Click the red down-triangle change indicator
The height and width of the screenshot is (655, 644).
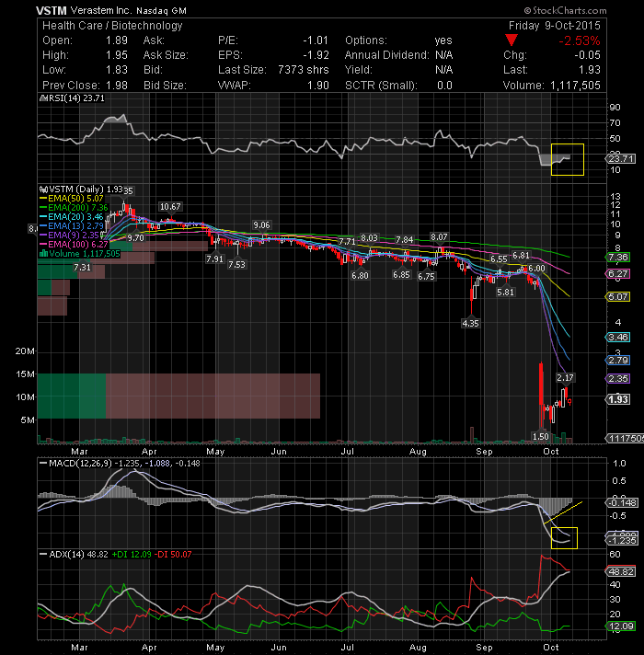pyautogui.click(x=512, y=40)
